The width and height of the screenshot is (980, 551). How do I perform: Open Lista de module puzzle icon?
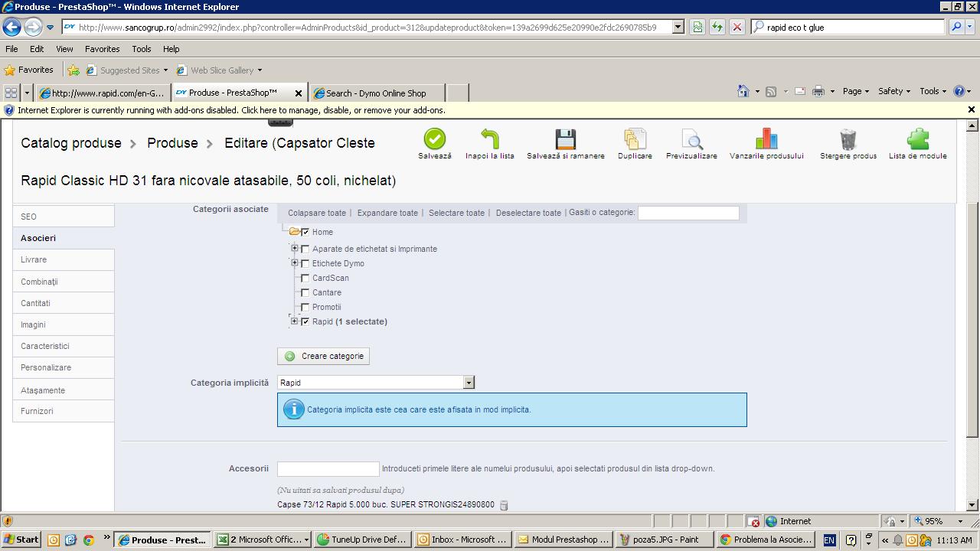pos(917,139)
